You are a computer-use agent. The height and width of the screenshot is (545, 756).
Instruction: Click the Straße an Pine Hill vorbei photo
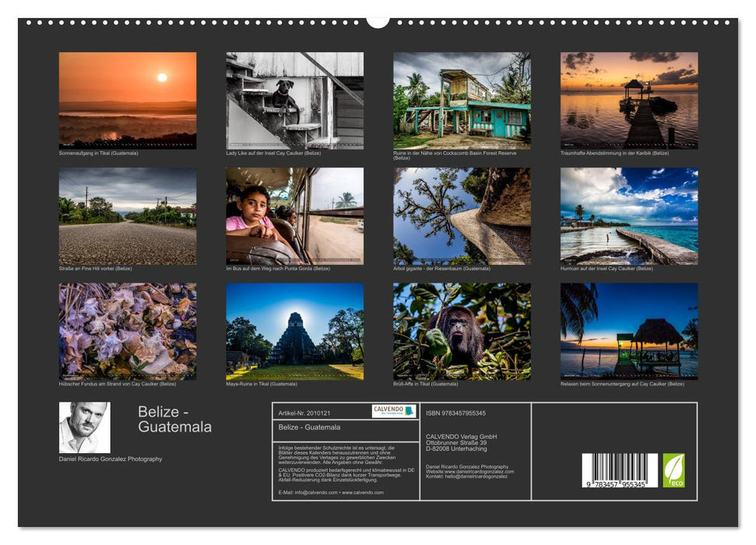pyautogui.click(x=126, y=216)
